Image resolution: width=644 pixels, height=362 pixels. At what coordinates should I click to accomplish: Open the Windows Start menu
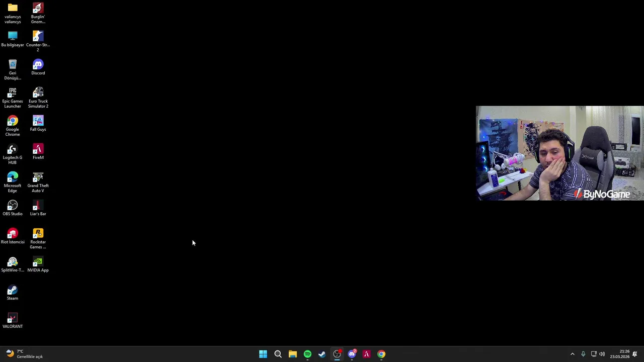click(263, 354)
